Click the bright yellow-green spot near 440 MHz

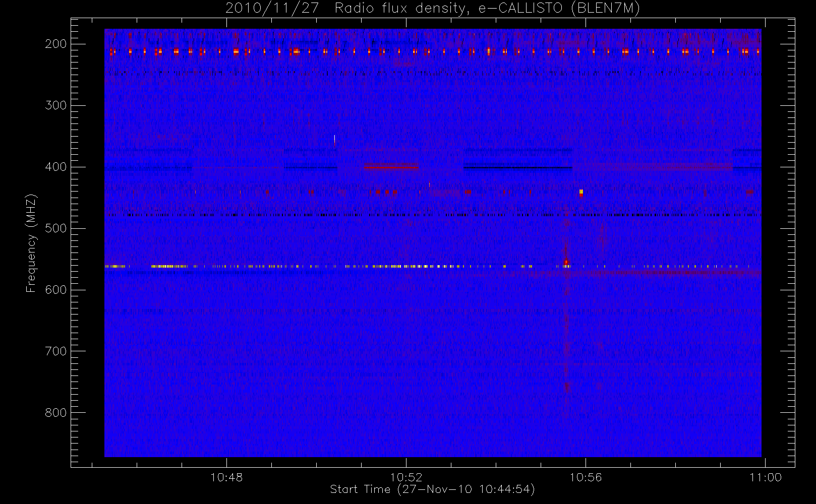click(x=581, y=192)
